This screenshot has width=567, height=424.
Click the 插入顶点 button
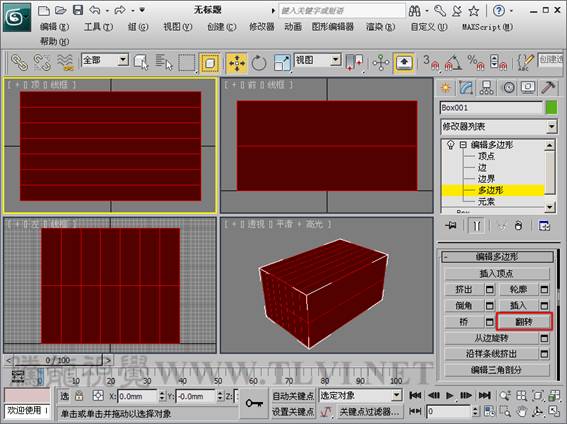pos(496,274)
